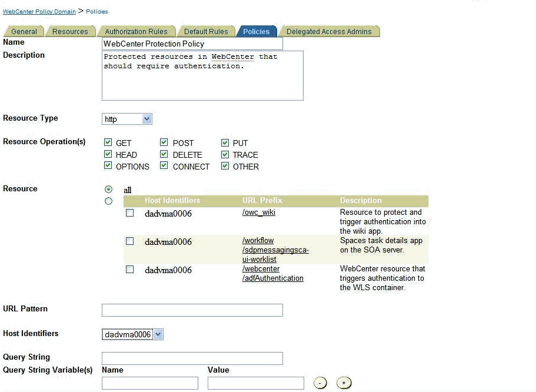Viewport: 536px width, 392px height.
Task: Open the /webcenter URL prefix link
Action: 261,269
